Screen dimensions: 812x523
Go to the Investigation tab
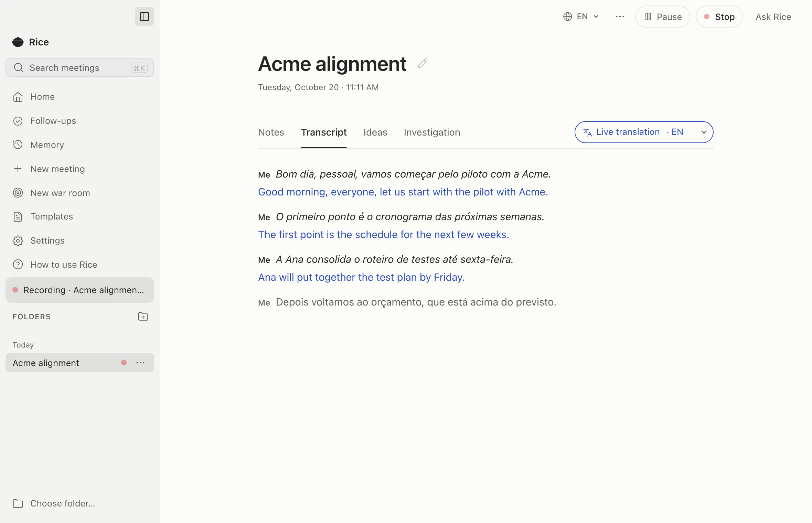(432, 132)
